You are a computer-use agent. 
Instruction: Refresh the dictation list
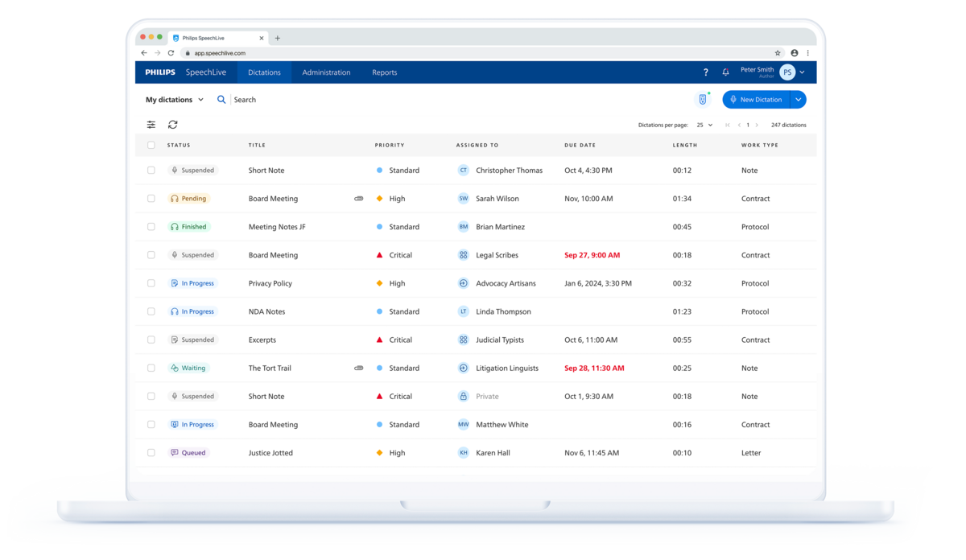(x=172, y=125)
